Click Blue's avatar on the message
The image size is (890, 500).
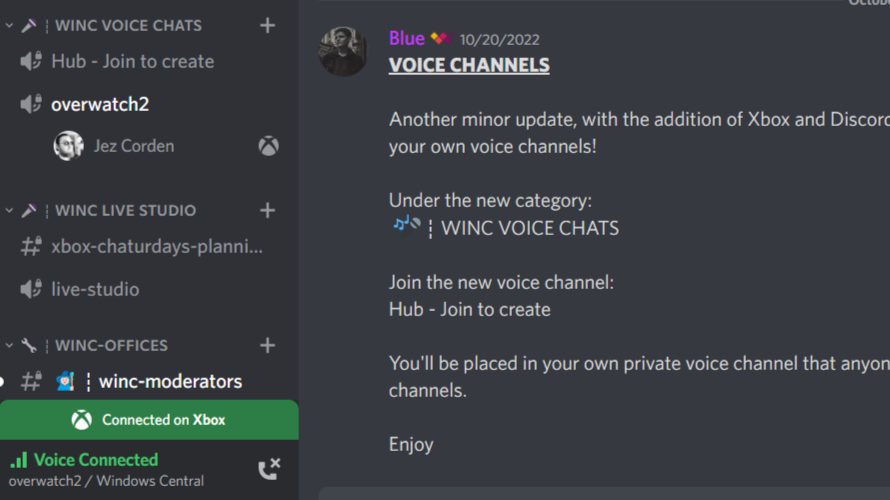click(x=343, y=52)
